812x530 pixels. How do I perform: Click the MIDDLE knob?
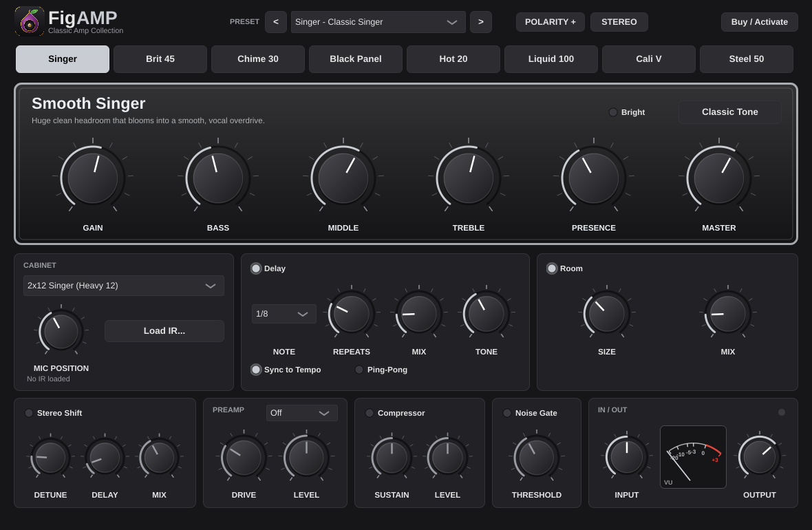click(343, 178)
